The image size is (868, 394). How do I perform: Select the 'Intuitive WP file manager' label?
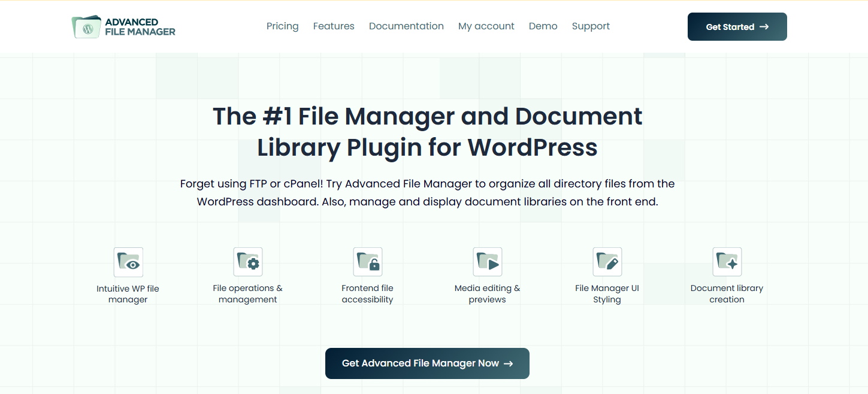(x=128, y=294)
